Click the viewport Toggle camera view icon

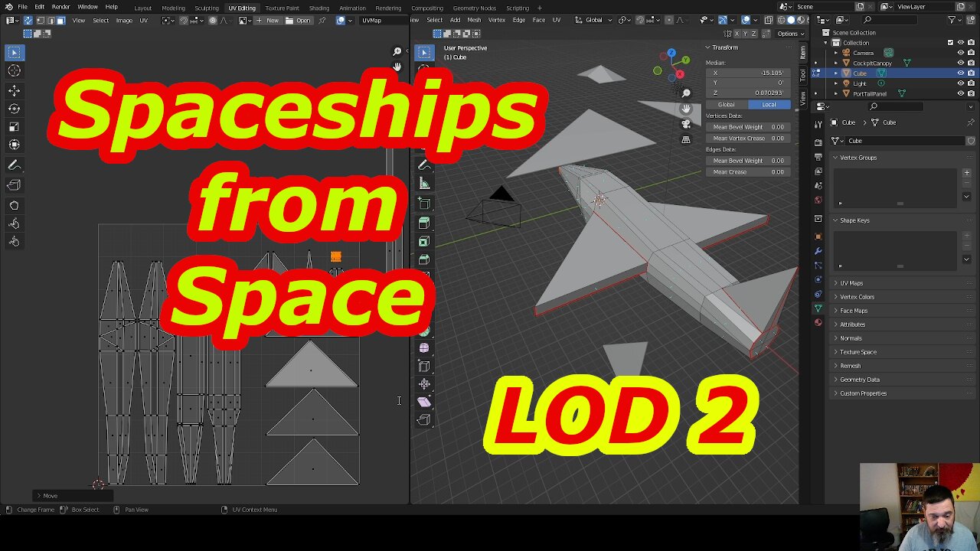pyautogui.click(x=686, y=124)
